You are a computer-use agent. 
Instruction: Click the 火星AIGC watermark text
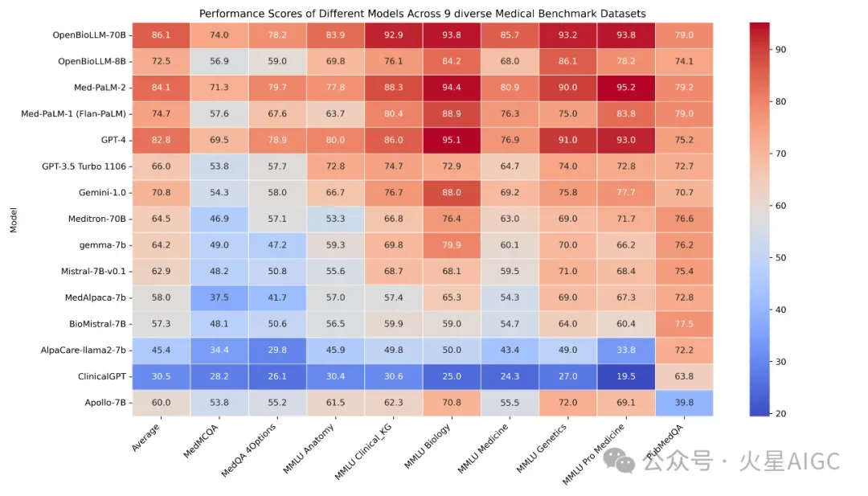(789, 461)
